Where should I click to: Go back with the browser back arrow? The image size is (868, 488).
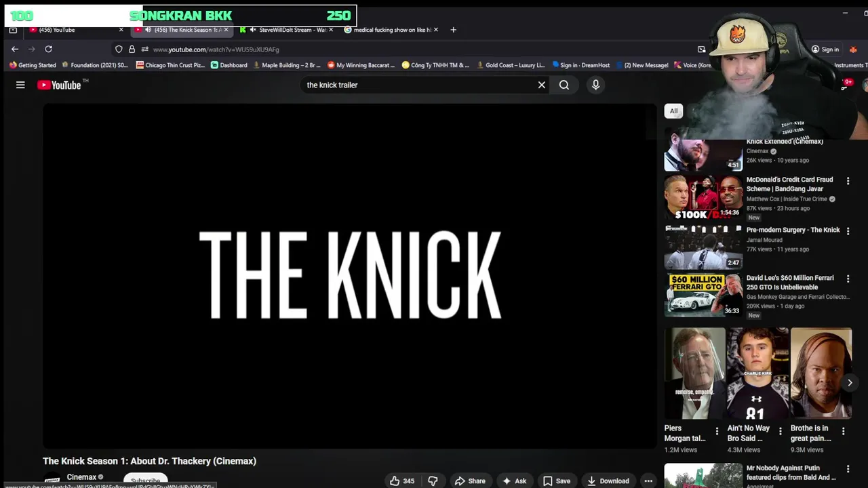coord(15,49)
